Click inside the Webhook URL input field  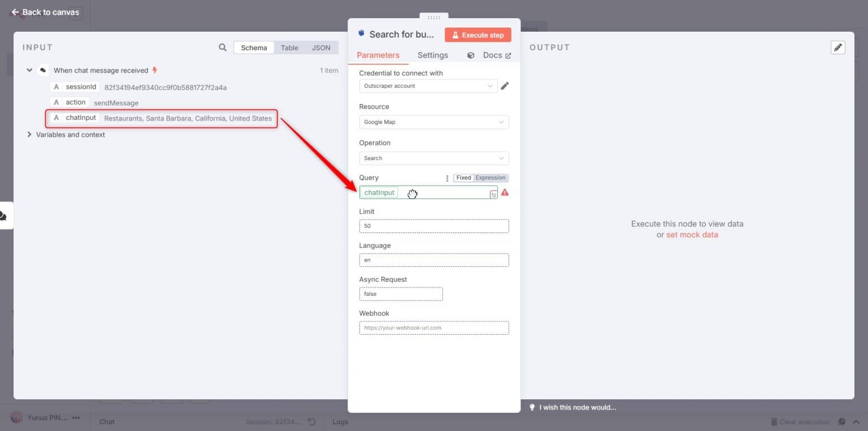coord(433,327)
